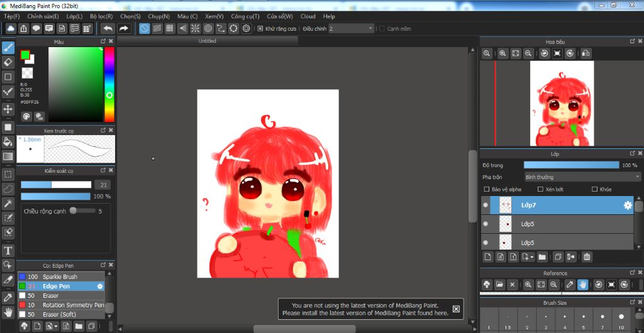The image size is (644, 333).
Task: Enable the Xén bớt clipping checkbox
Action: (x=540, y=189)
